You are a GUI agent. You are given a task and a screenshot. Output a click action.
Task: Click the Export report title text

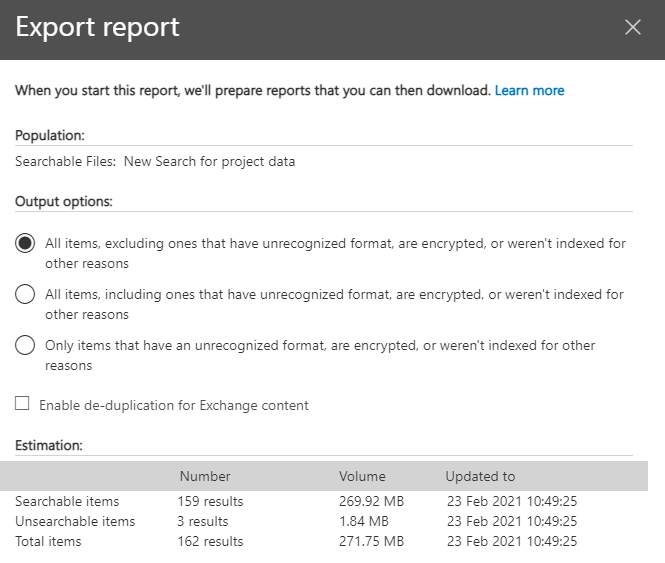(x=98, y=27)
